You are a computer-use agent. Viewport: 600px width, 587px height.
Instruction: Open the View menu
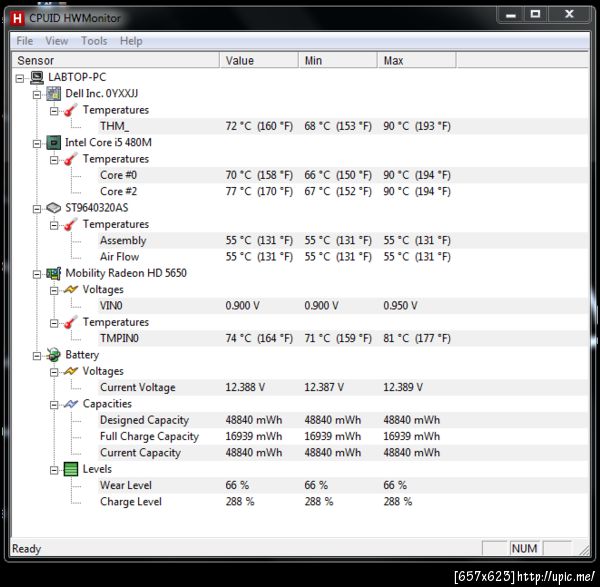pyautogui.click(x=57, y=41)
